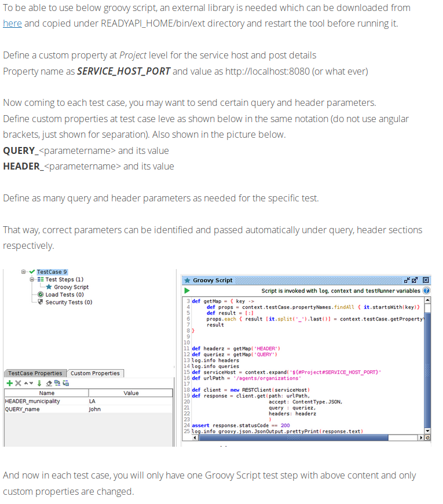Click the 'assert response.statusCode' code line
Image resolution: width=443 pixels, height=504 pixels.
coord(241,425)
